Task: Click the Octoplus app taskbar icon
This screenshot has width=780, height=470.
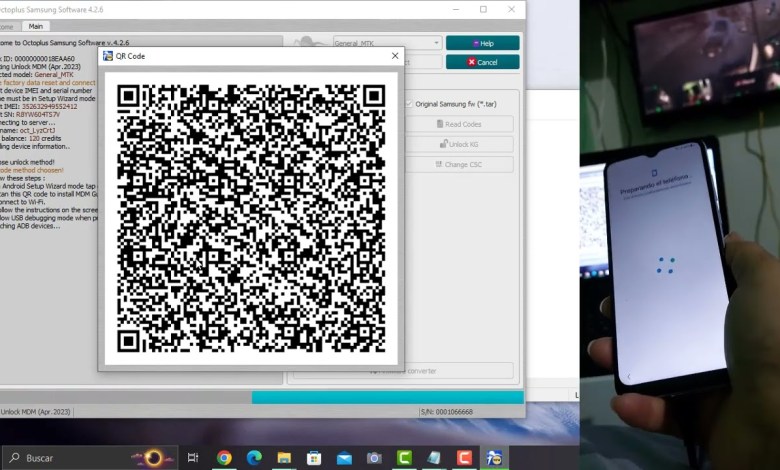Action: tap(494, 458)
